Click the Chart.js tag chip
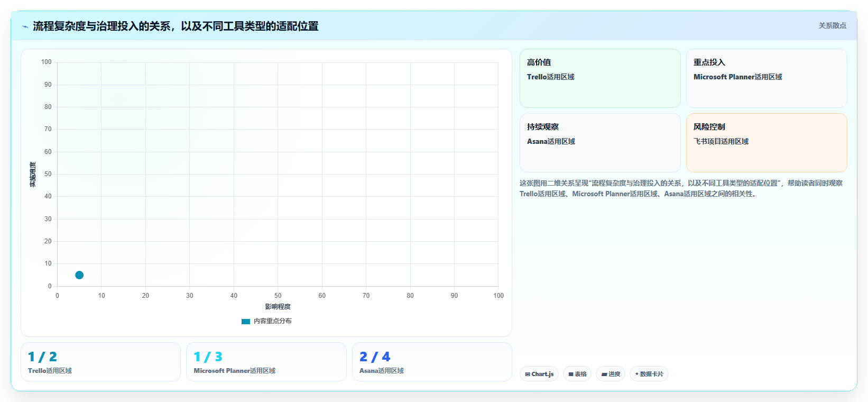This screenshot has width=868, height=402. click(x=539, y=374)
